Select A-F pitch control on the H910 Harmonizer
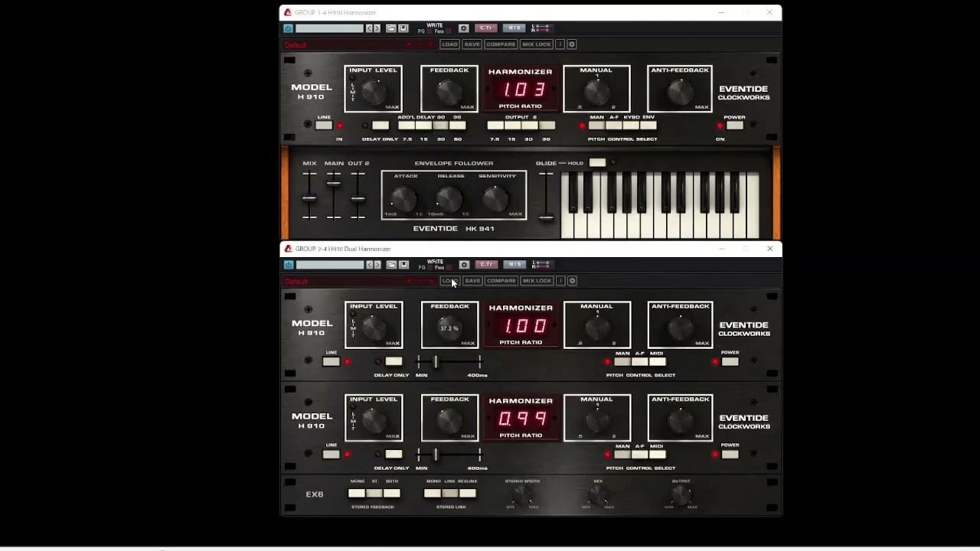Viewport: 980px width, 551px height. click(614, 126)
